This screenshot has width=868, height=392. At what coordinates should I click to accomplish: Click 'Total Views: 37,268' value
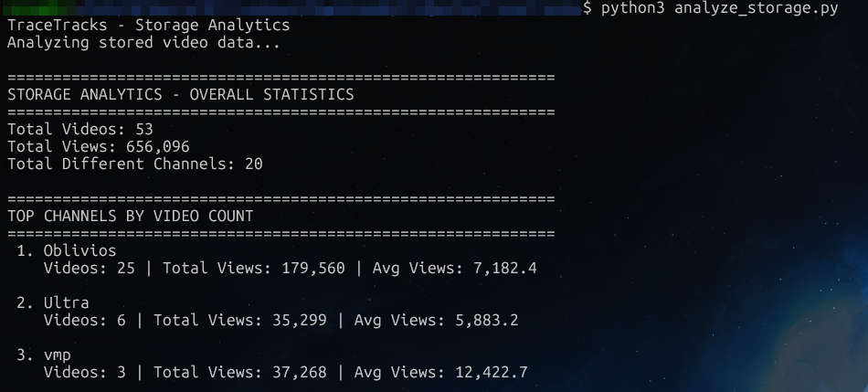[239, 372]
